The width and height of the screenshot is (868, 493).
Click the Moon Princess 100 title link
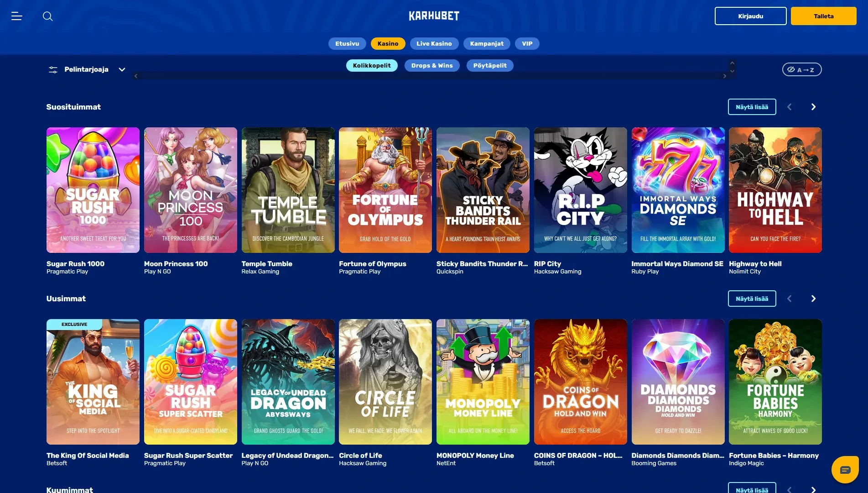(x=176, y=264)
